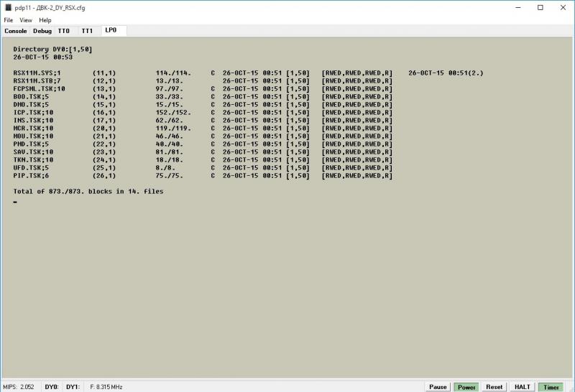Click the HALT button
575x392 pixels.
pos(523,386)
